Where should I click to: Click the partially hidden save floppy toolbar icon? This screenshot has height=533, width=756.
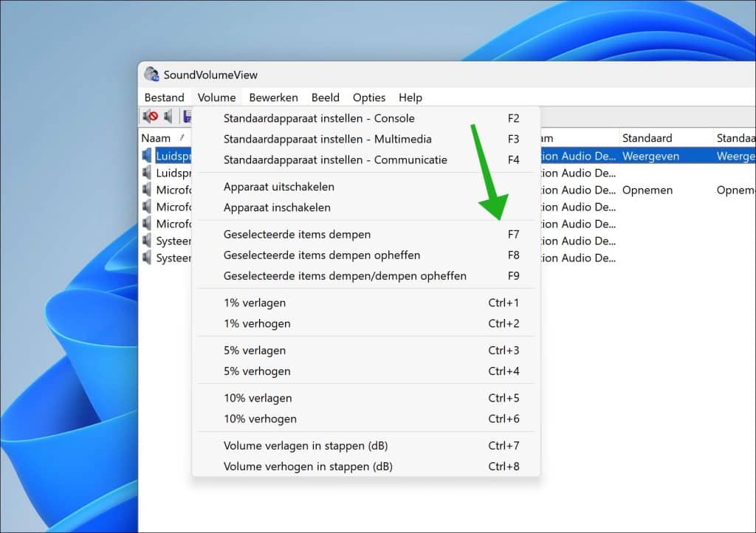(x=188, y=116)
